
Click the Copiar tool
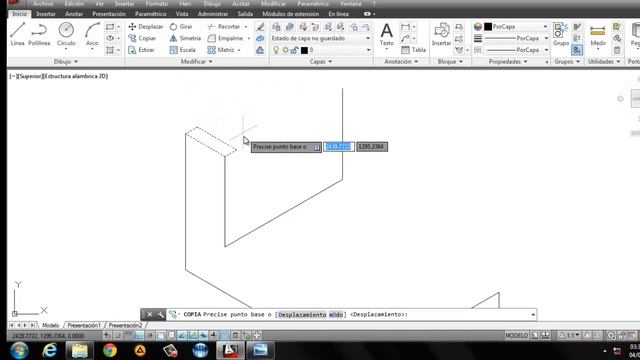coord(142,38)
